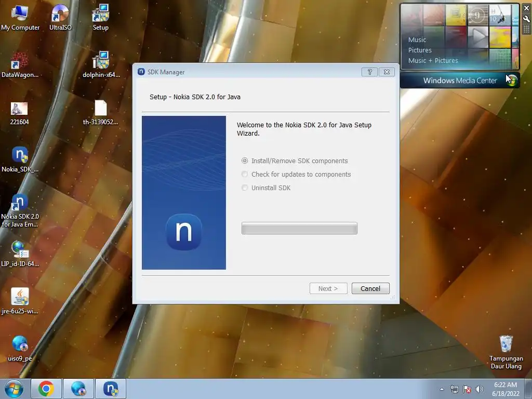This screenshot has width=532, height=399.
Task: Select the LIP_id-ID-64 desktop icon
Action: [20, 254]
